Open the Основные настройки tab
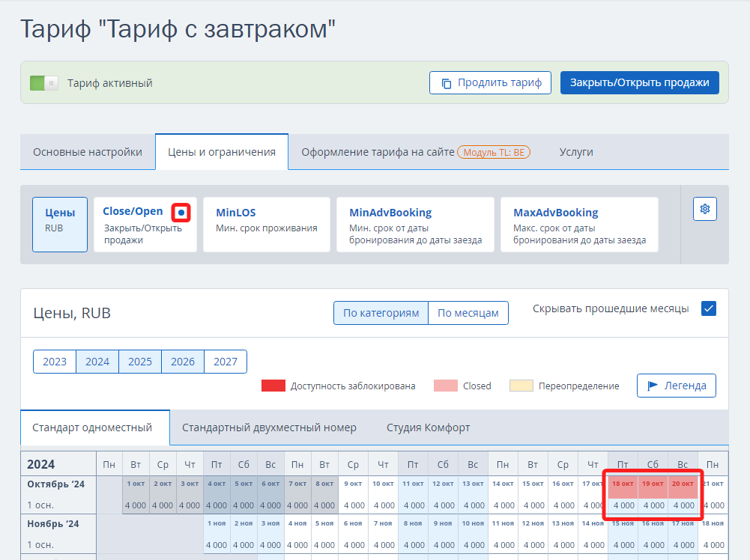Image resolution: width=750 pixels, height=560 pixels. pyautogui.click(x=88, y=152)
